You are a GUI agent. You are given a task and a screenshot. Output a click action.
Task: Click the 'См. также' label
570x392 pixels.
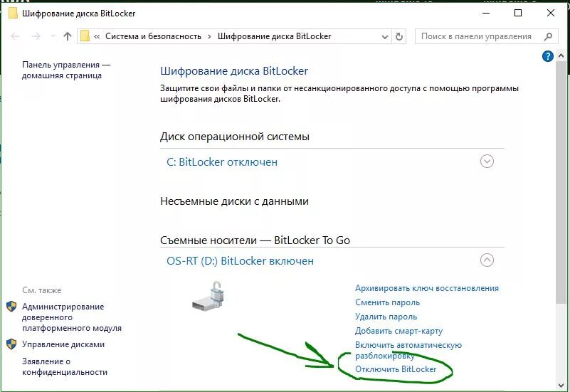point(41,290)
